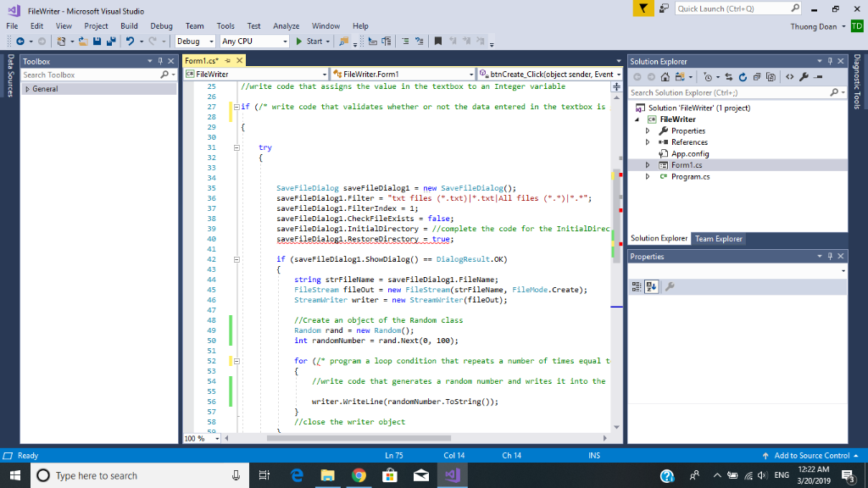This screenshot has width=868, height=488.
Task: Click the Search Toolbox input field
Action: tap(92, 75)
